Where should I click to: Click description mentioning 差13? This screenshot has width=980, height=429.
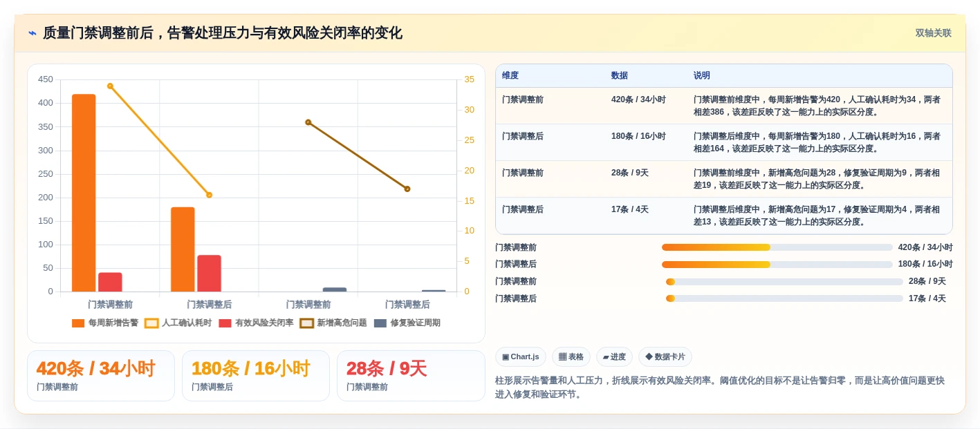817,216
